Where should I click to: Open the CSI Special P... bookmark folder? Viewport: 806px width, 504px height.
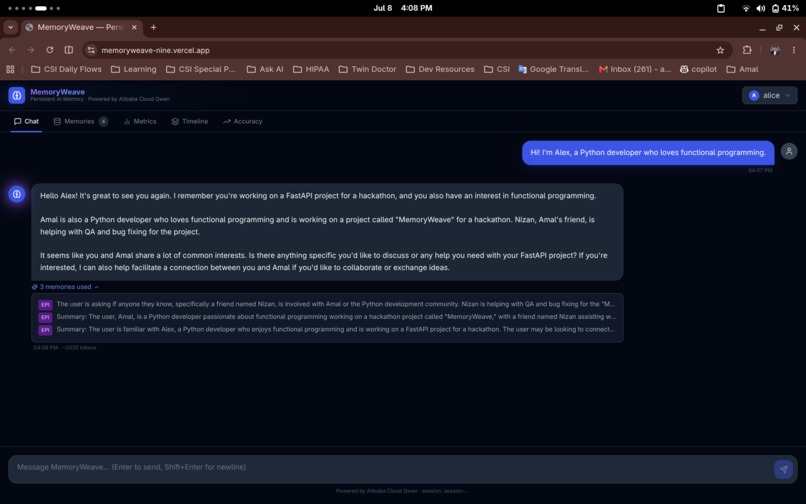coord(200,69)
